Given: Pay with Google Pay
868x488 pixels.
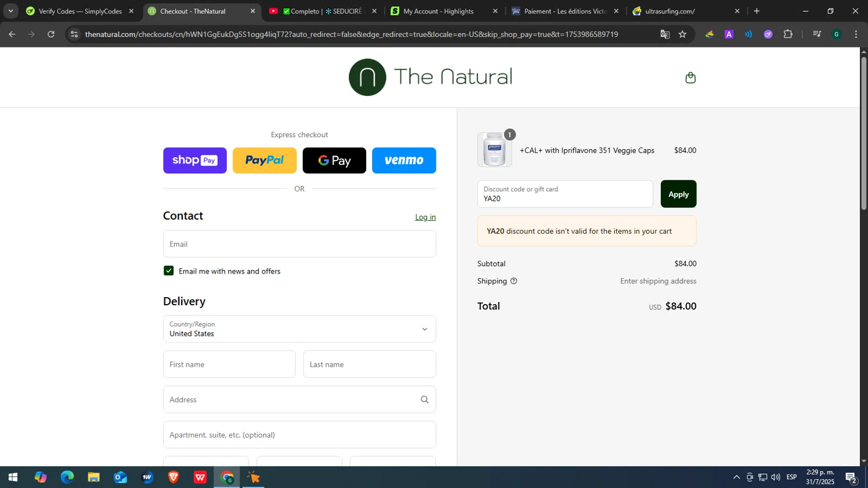Looking at the screenshot, I should (x=334, y=160).
